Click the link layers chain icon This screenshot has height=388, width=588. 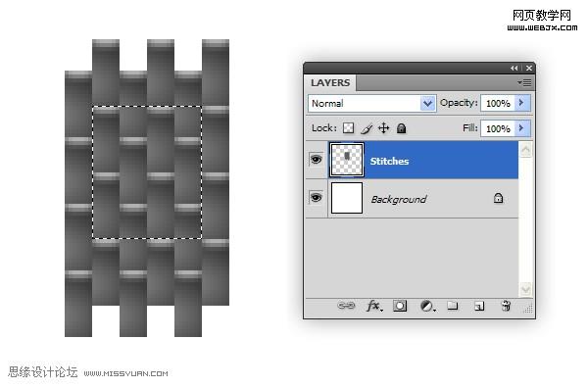tap(346, 306)
